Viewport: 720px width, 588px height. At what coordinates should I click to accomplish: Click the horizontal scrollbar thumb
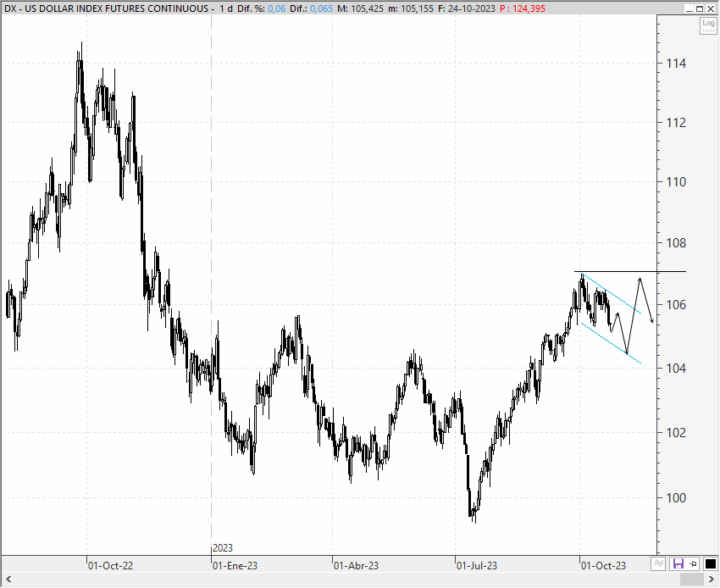coord(692,579)
